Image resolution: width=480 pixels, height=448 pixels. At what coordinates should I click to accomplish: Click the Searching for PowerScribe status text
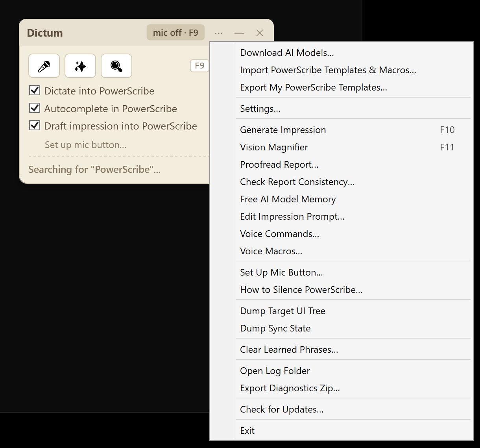point(94,170)
